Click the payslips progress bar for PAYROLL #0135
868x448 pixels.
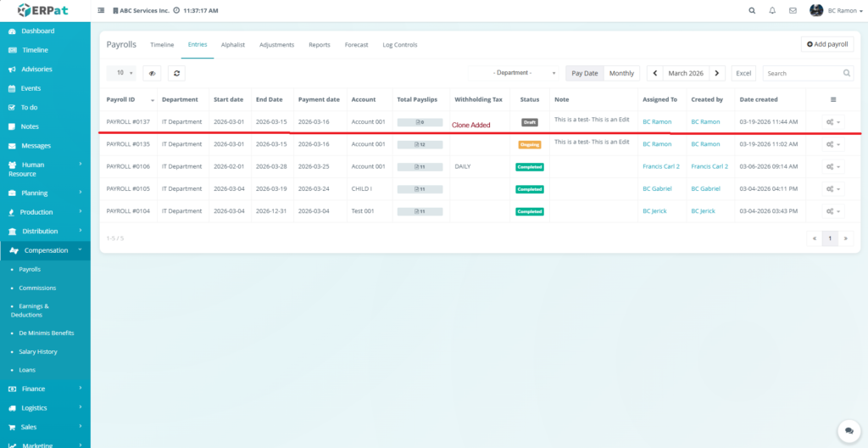point(420,144)
